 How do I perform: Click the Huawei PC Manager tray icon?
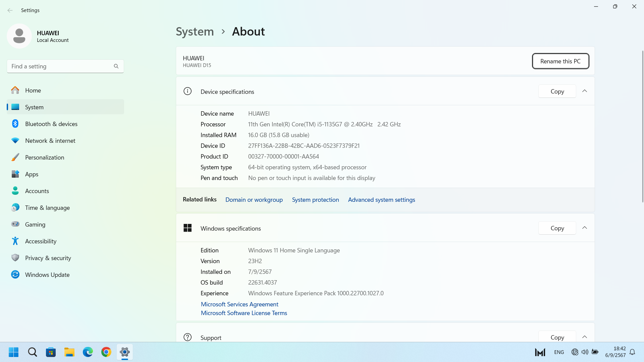(x=540, y=352)
